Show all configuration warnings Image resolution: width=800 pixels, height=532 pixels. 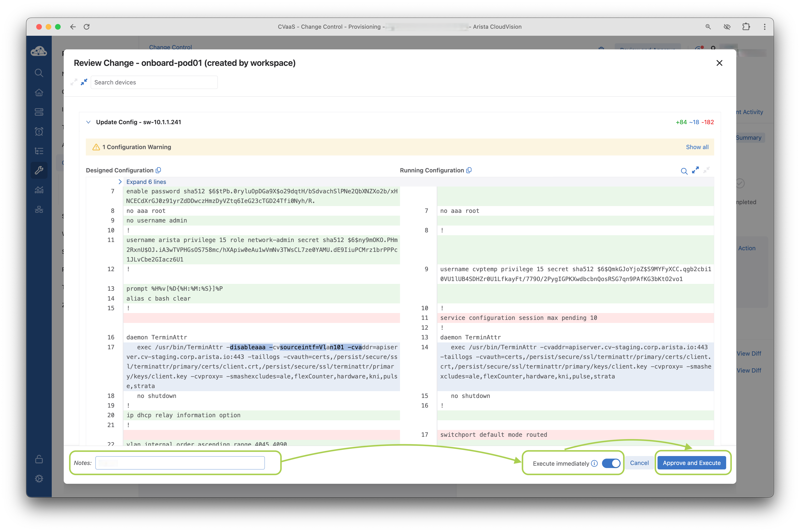[697, 147]
